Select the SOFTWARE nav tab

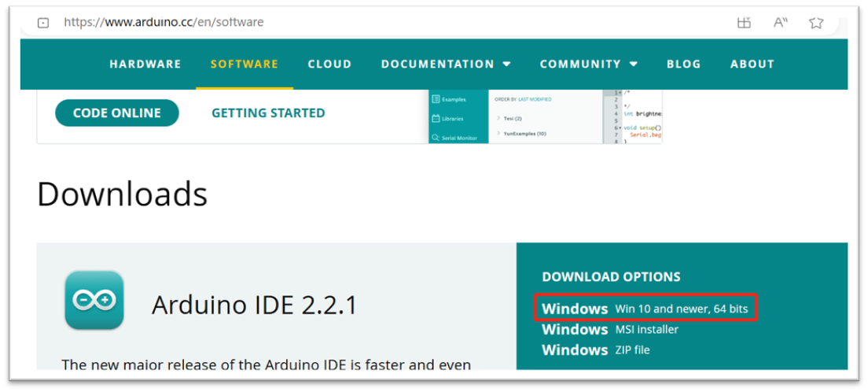coord(244,64)
